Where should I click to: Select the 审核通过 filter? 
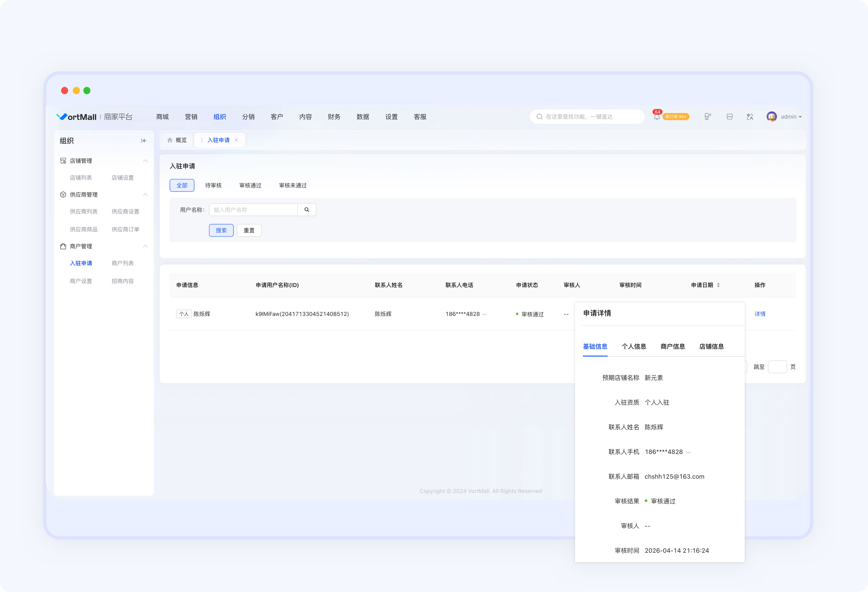click(250, 185)
